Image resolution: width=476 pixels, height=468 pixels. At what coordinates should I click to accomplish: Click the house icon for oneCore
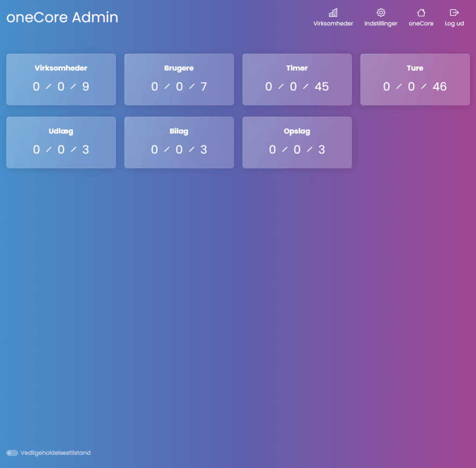click(421, 13)
